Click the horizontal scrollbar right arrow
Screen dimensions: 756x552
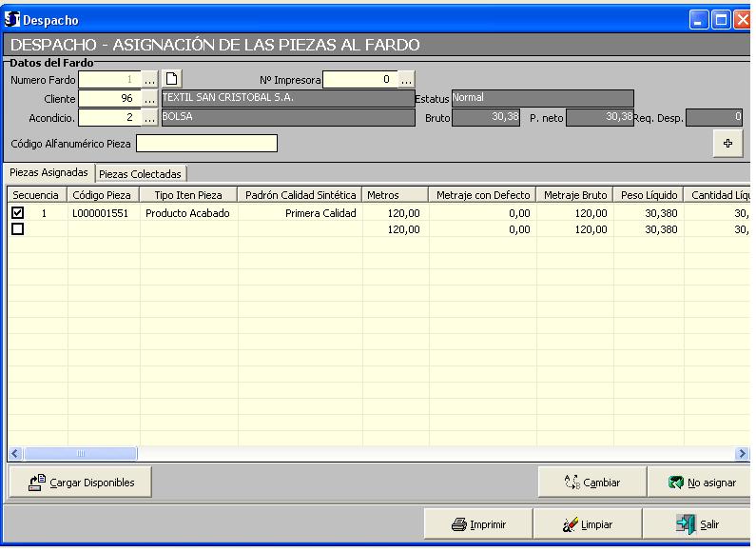[x=742, y=454]
